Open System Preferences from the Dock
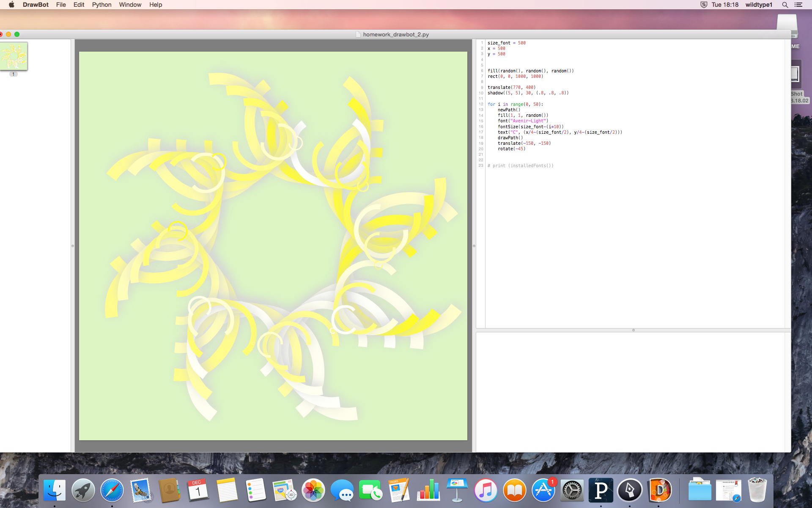Viewport: 812px width, 508px height. click(x=572, y=491)
